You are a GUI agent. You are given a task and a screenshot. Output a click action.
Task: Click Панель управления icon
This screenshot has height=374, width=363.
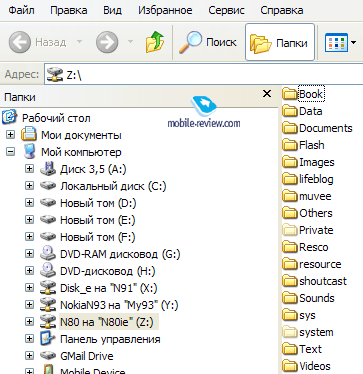click(48, 339)
